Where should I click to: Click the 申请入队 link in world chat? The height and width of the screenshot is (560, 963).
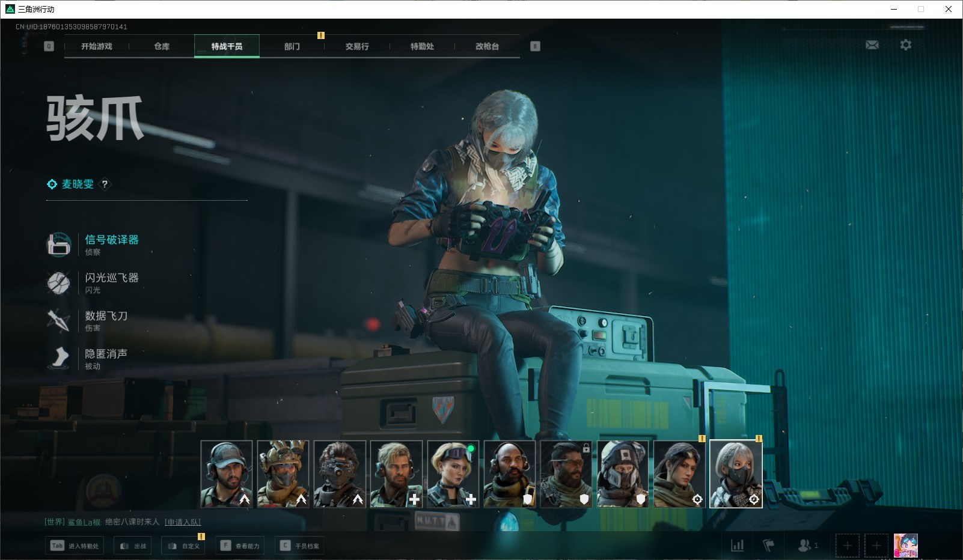pyautogui.click(x=183, y=522)
